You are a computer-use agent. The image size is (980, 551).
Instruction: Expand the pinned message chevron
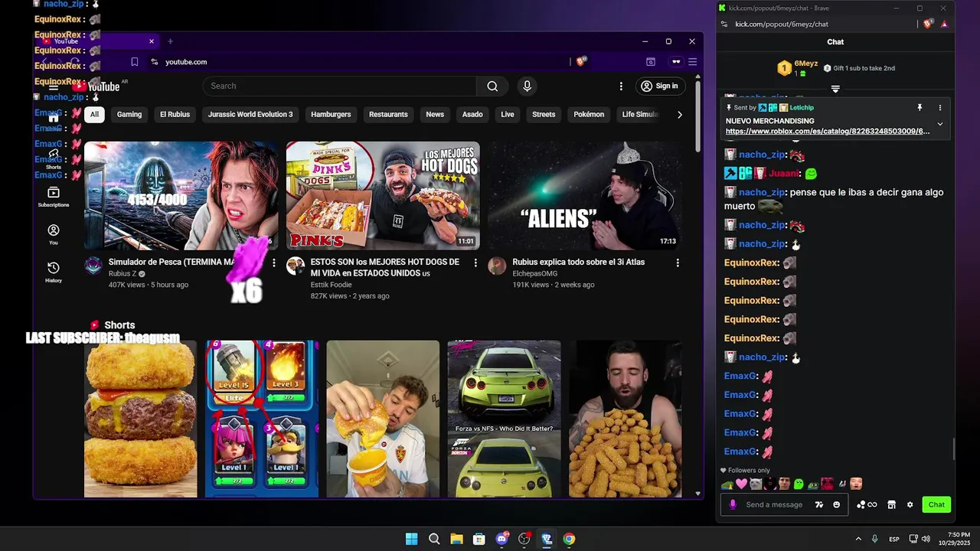[x=940, y=124]
